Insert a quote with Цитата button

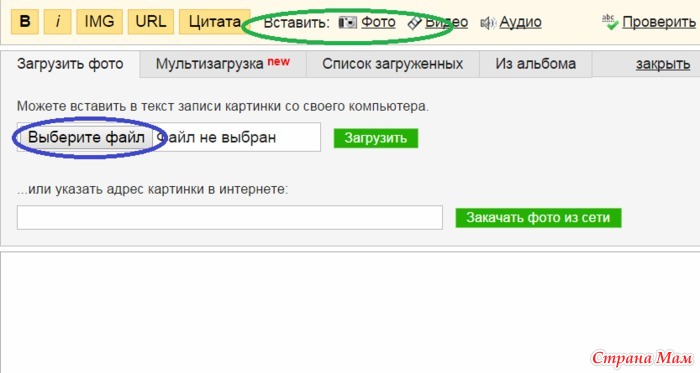(x=215, y=21)
